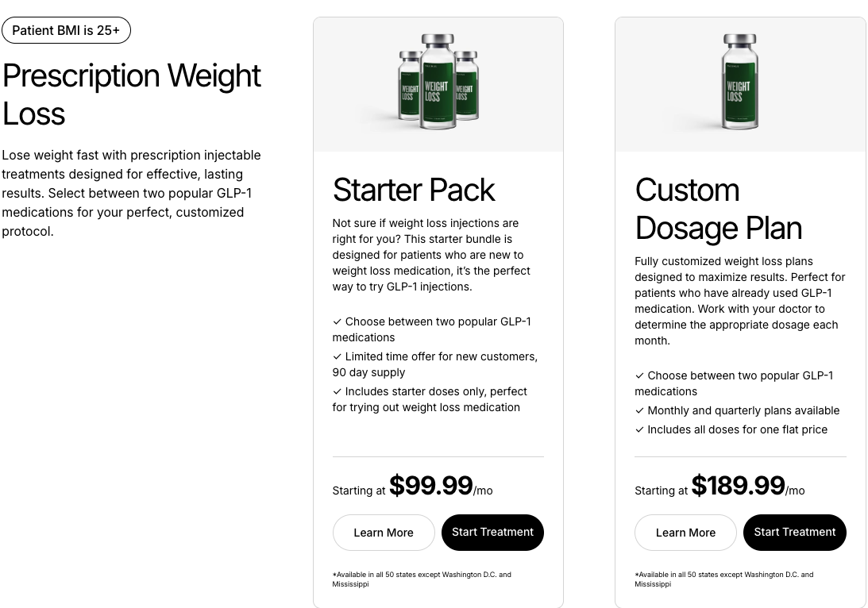Screen dimensions: 868x608
Task: Click the $189.99 per month price
Action: [x=748, y=486]
